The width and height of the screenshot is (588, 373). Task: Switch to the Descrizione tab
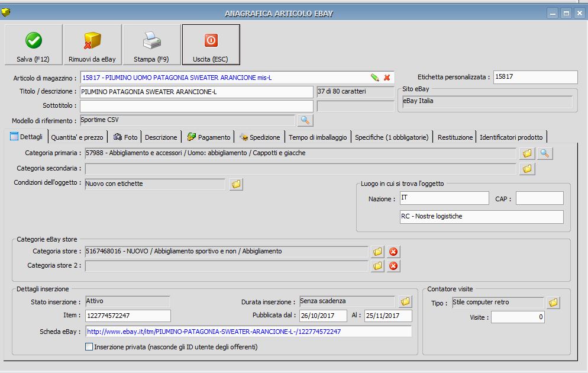point(161,137)
